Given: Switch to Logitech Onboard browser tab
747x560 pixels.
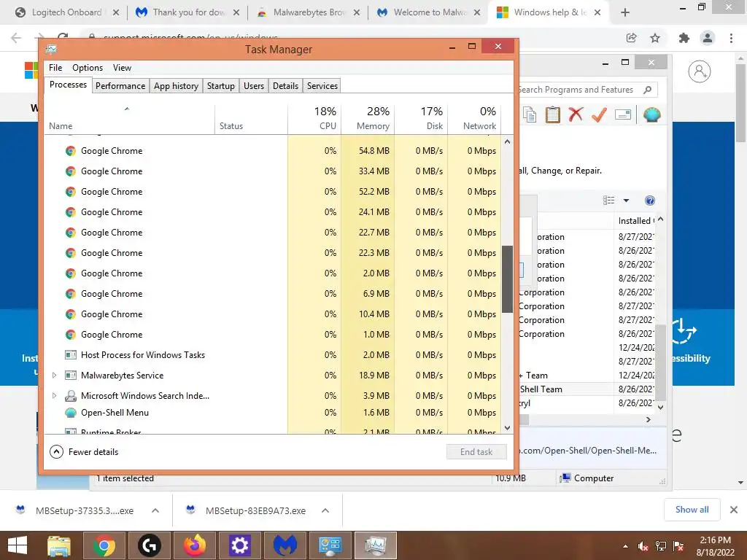Looking at the screenshot, I should coord(66,12).
